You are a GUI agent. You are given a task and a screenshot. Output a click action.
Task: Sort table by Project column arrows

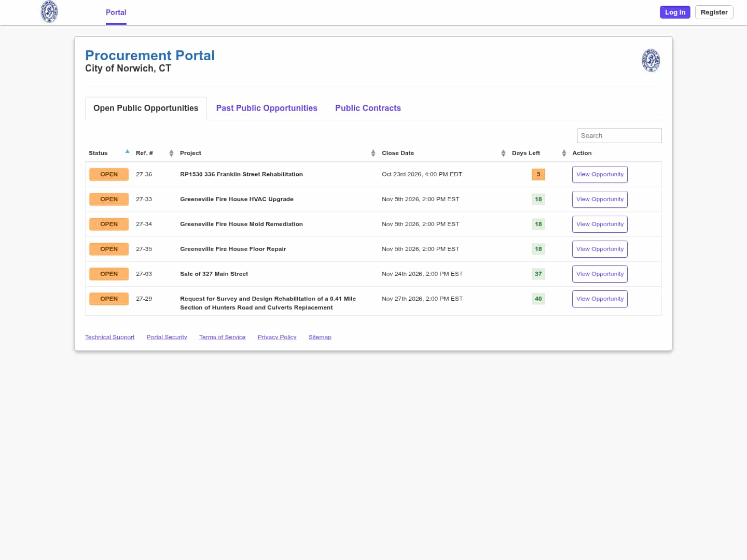click(x=373, y=153)
